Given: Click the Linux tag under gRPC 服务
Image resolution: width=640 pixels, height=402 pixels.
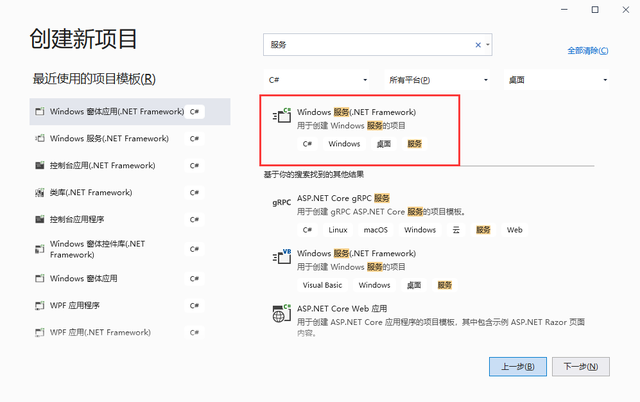Looking at the screenshot, I should (x=338, y=230).
